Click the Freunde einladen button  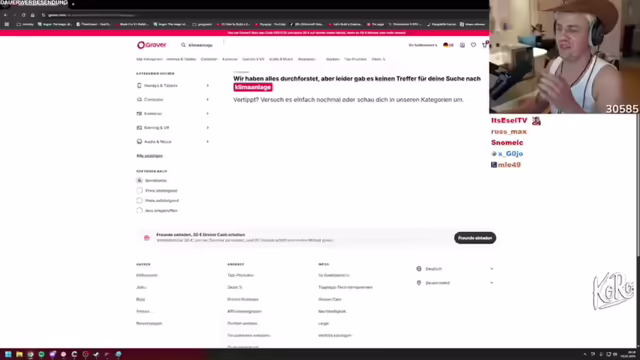475,238
